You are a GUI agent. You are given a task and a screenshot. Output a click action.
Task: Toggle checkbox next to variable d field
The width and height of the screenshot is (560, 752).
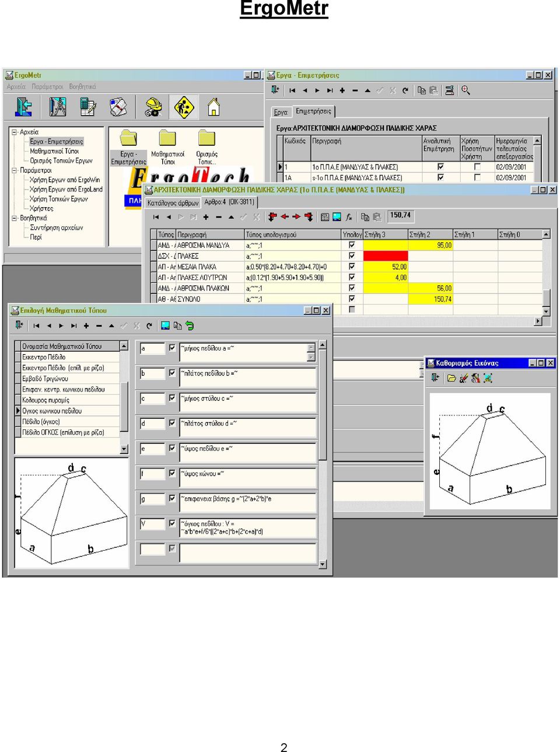pos(172,423)
